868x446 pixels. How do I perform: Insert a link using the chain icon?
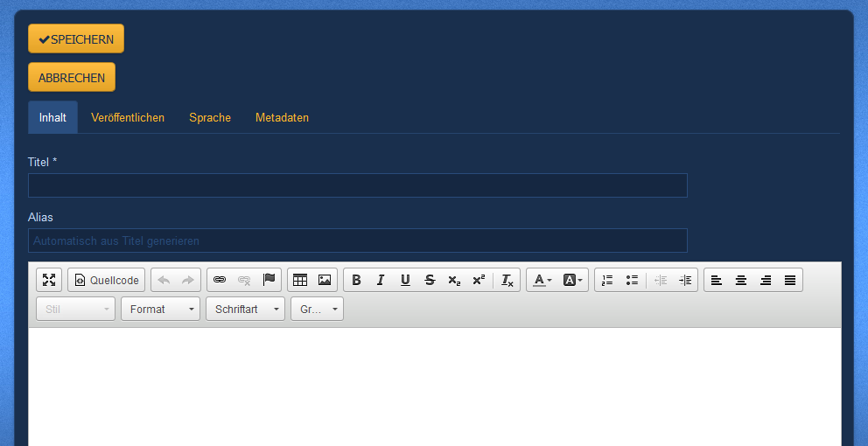click(x=220, y=280)
